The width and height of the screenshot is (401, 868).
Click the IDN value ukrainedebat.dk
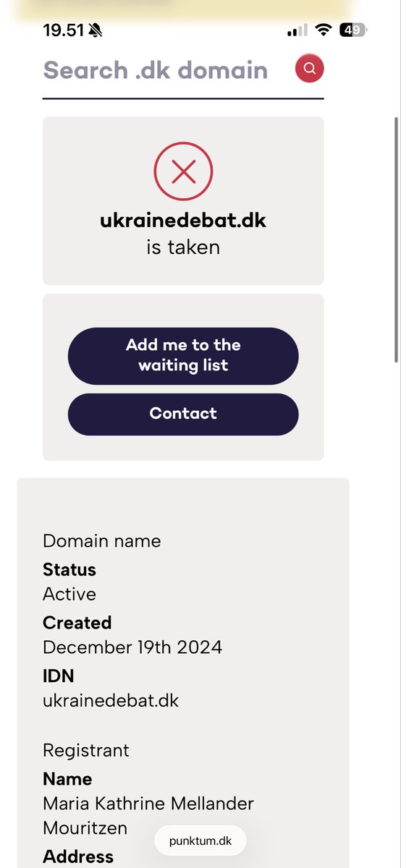pos(111,701)
